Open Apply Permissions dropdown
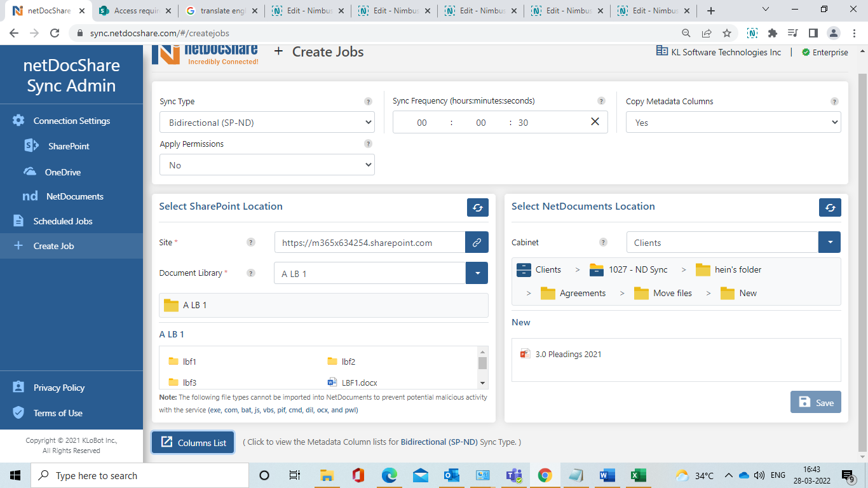Viewport: 868px width, 488px height. (x=267, y=165)
